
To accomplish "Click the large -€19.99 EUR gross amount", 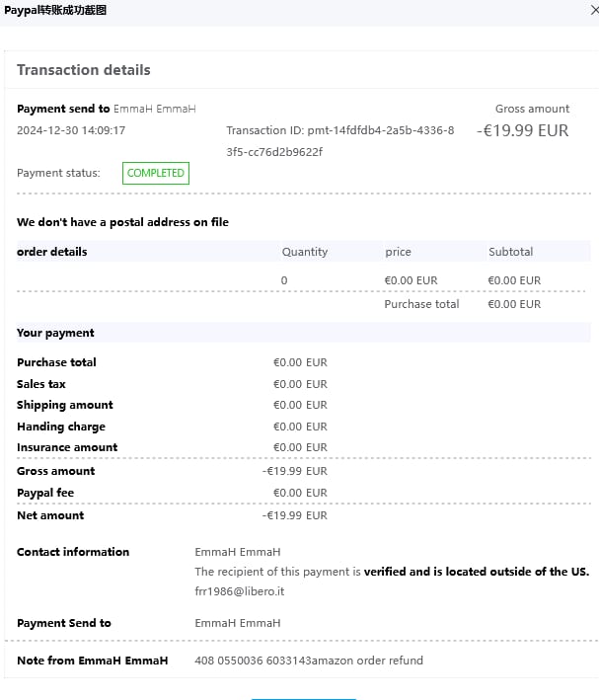I will coord(522,130).
